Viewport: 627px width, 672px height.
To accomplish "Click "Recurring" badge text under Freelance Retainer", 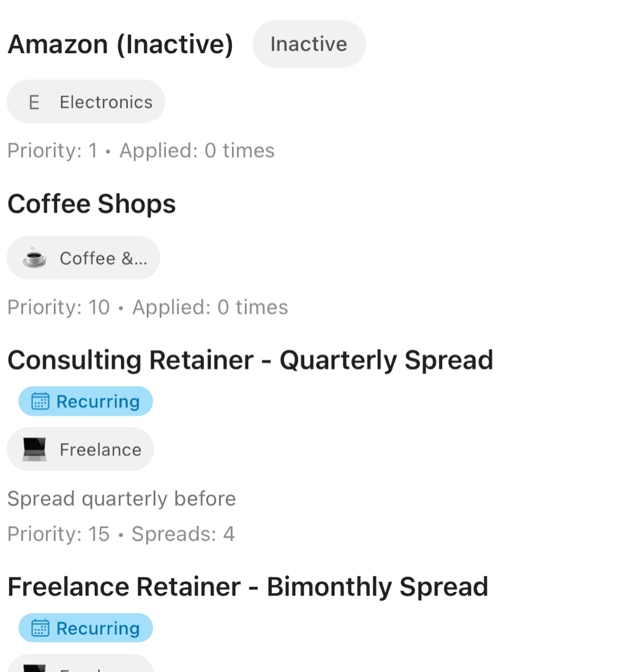I will 98,629.
